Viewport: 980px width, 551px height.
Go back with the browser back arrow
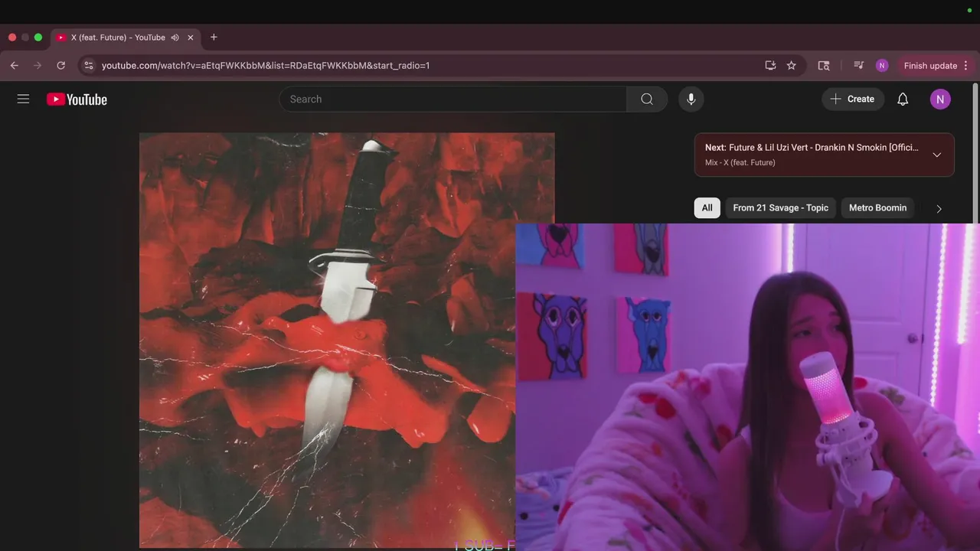14,66
